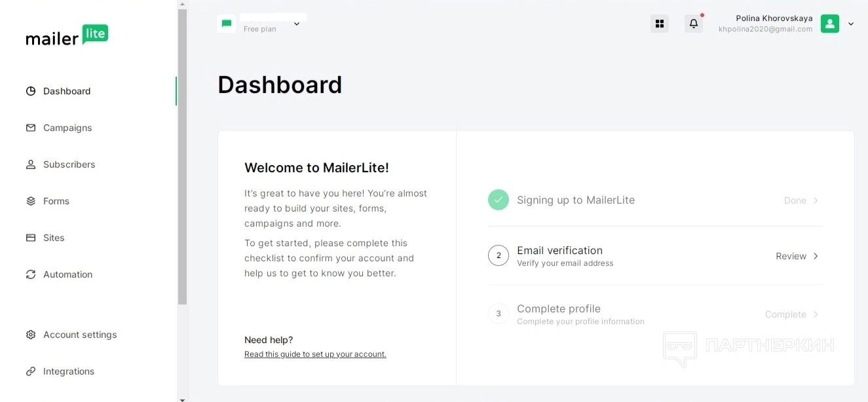Click the Review chevron for email verification

pyautogui.click(x=816, y=256)
